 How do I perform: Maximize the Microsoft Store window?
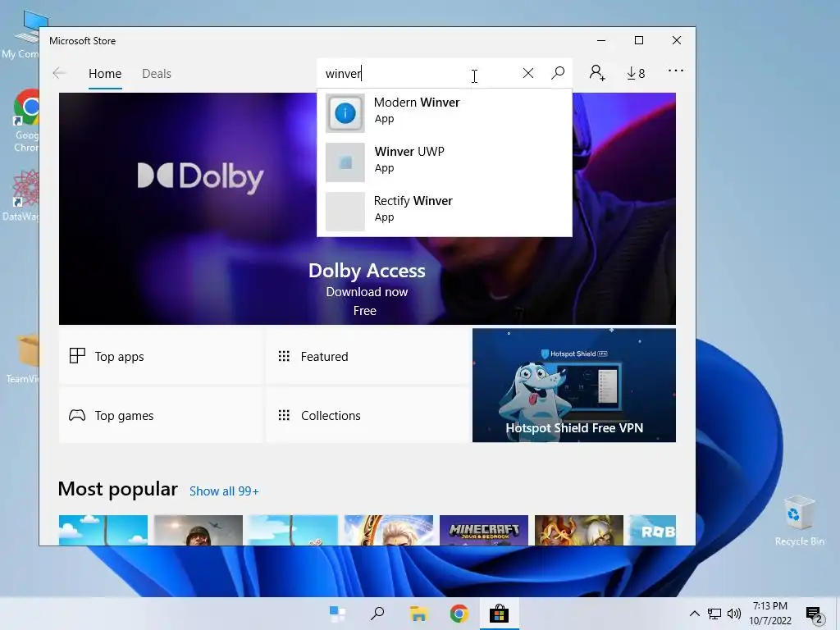[x=638, y=40]
